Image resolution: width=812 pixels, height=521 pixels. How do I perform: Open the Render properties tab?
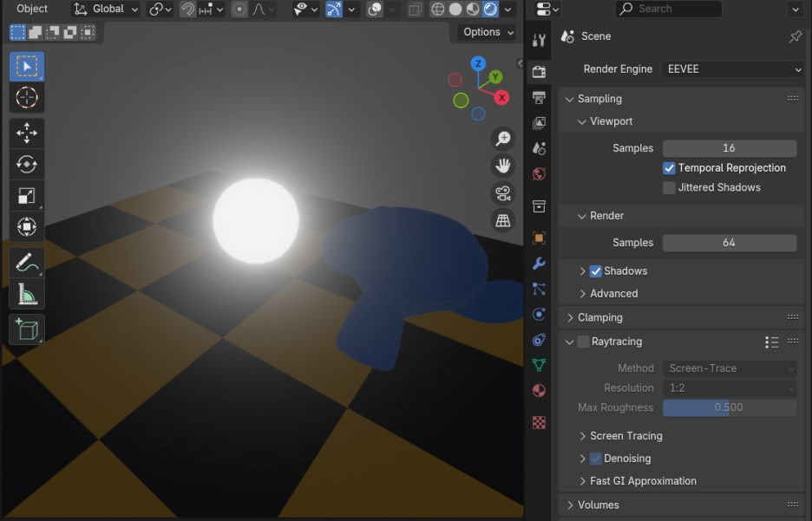[x=539, y=71]
